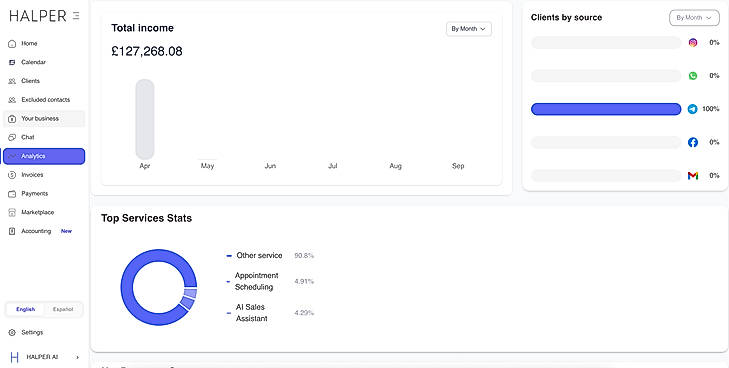Click the New badge beside Accounting
Screen dimensions: 729x368
66,231
